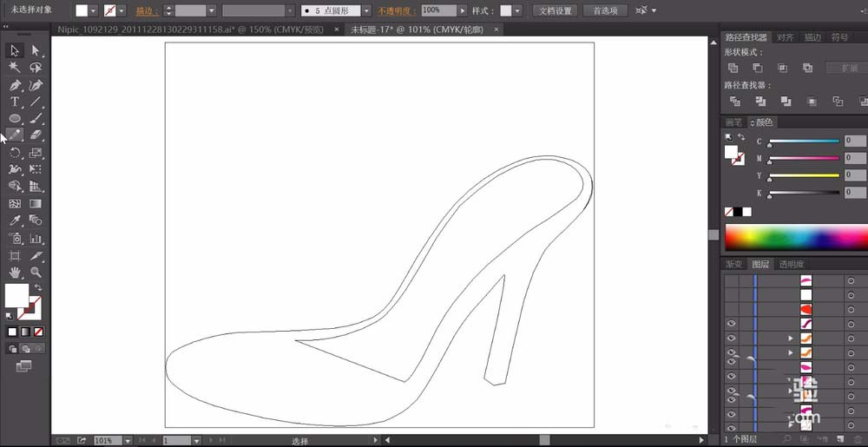Open the artboard number dropdown in status bar
This screenshot has height=447, width=868.
tap(196, 441)
